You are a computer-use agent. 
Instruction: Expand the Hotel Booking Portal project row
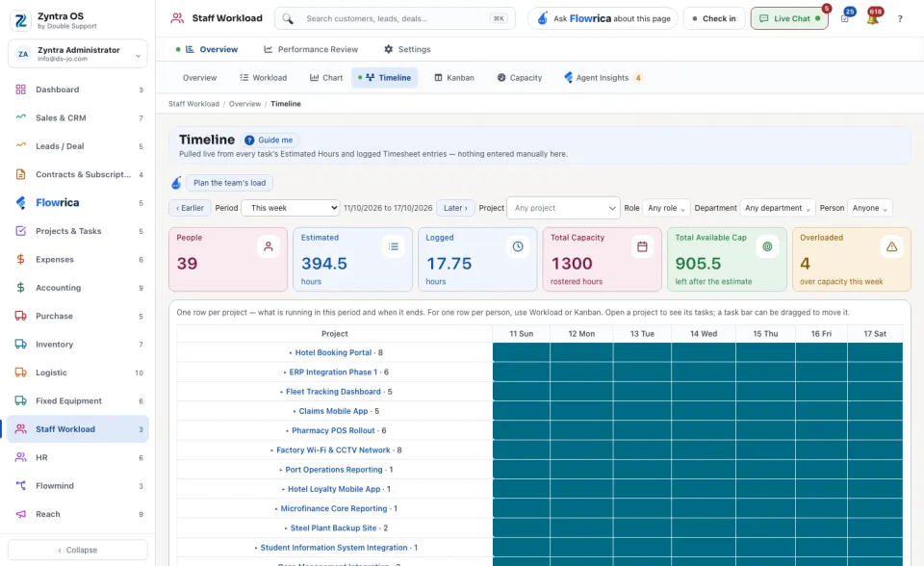(x=291, y=352)
